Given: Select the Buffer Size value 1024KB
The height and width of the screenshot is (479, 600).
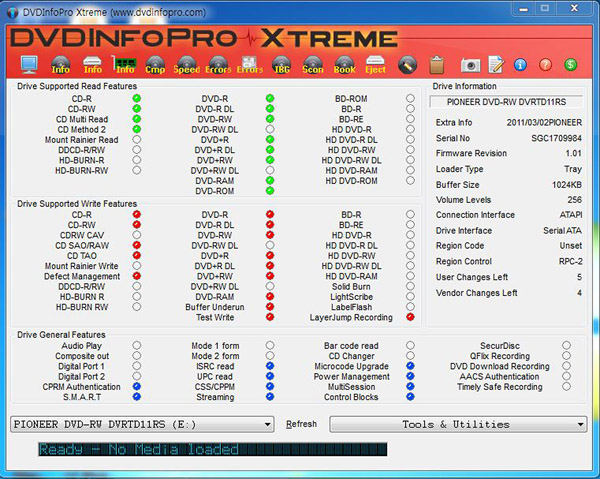Looking at the screenshot, I should coord(567,185).
